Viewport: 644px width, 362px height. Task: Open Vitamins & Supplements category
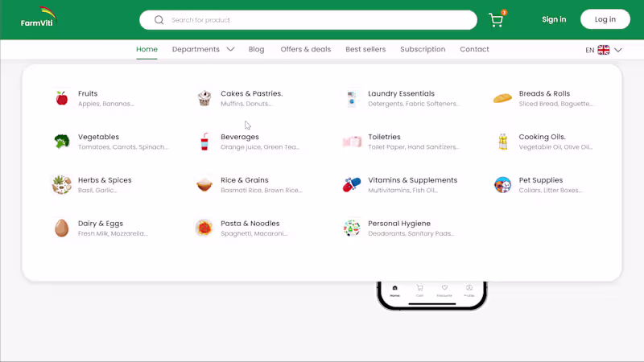pyautogui.click(x=412, y=180)
